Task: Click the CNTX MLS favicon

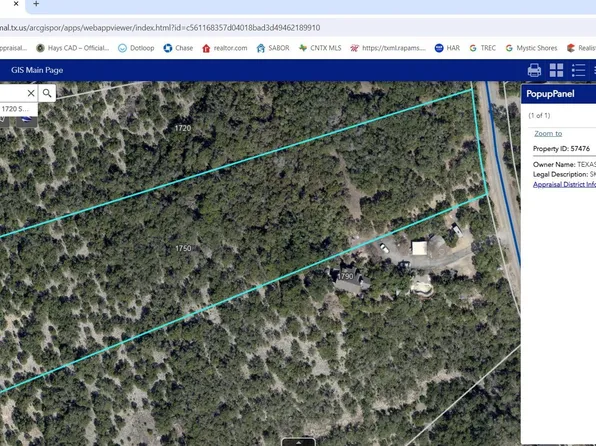Action: [x=303, y=48]
